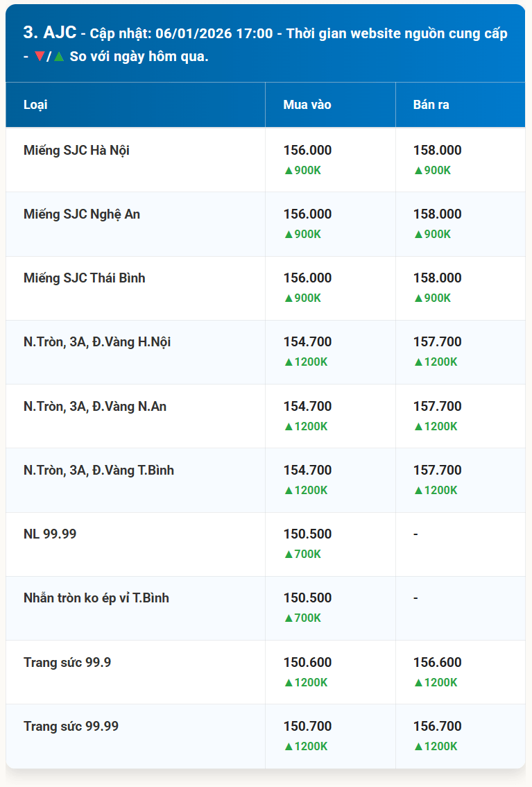Click Mua vào 150.500 for NL 99.99
532x787 pixels.
tap(307, 534)
